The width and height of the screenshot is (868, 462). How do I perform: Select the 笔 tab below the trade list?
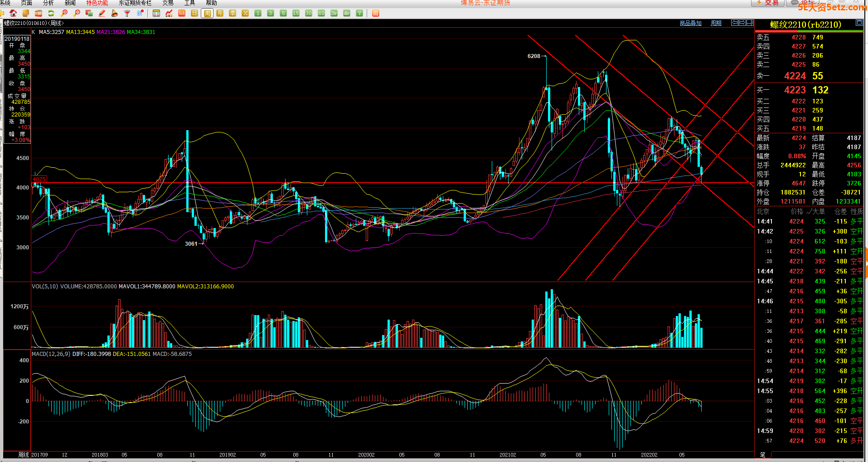(x=762, y=454)
